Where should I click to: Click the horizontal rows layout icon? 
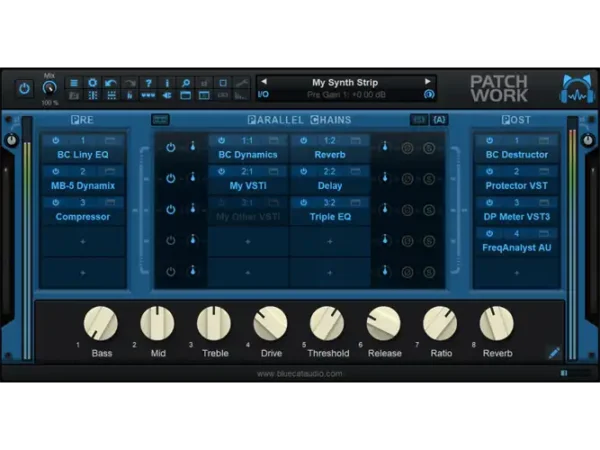tap(111, 95)
